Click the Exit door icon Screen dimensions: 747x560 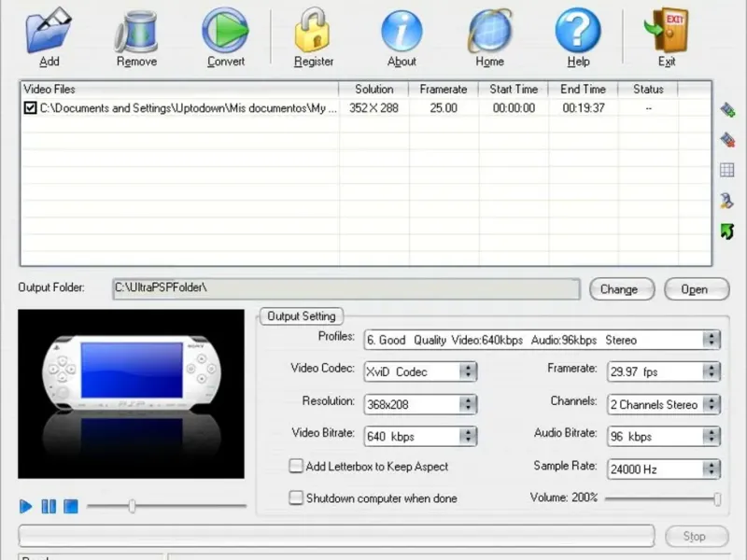click(x=667, y=31)
